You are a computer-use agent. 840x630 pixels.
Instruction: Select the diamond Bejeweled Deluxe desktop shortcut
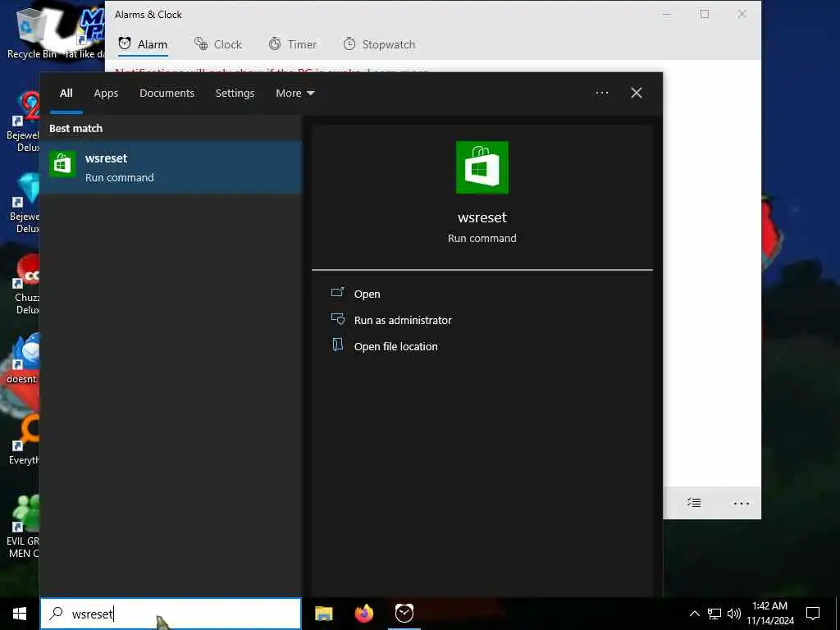pos(25,203)
